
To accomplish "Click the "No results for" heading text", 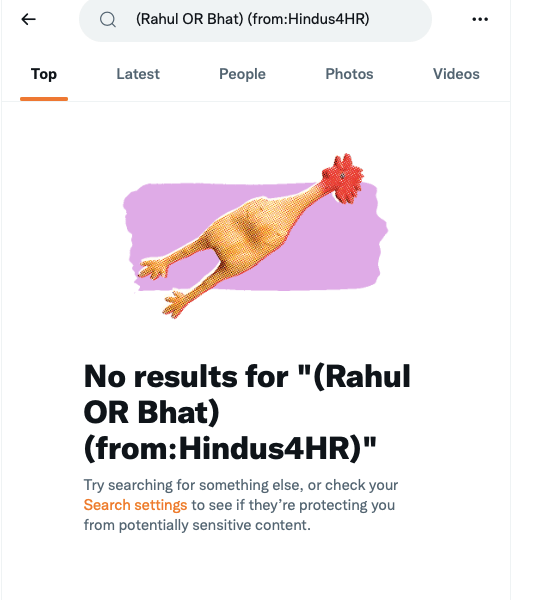I will coord(186,377).
